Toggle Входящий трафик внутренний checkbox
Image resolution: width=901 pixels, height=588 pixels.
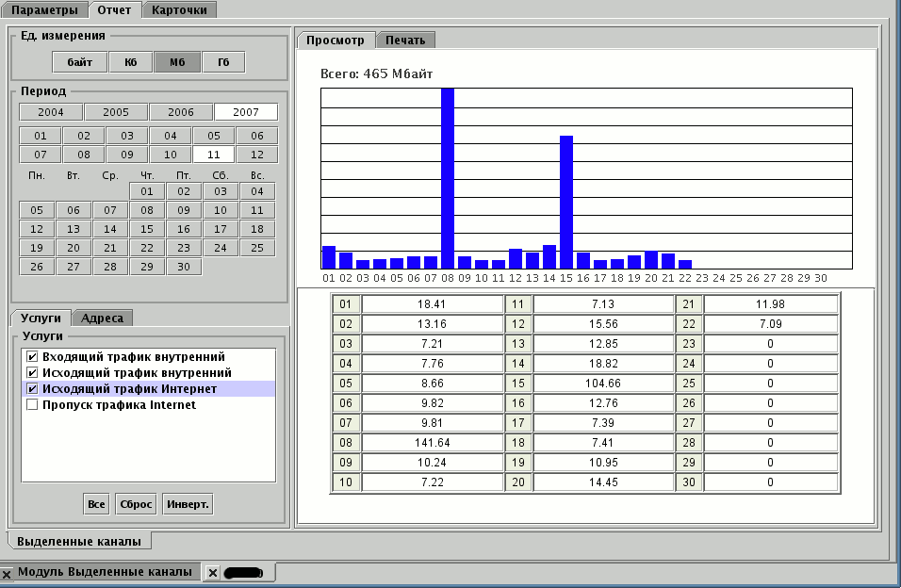click(33, 357)
